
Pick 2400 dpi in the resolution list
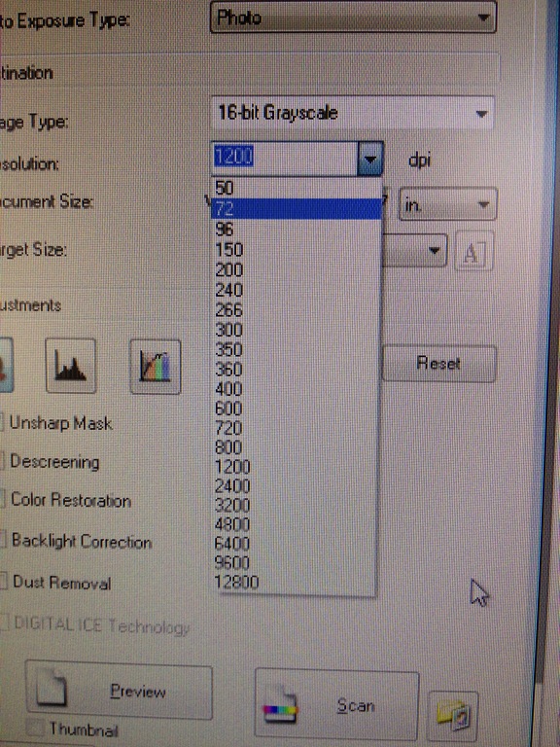pos(296,486)
